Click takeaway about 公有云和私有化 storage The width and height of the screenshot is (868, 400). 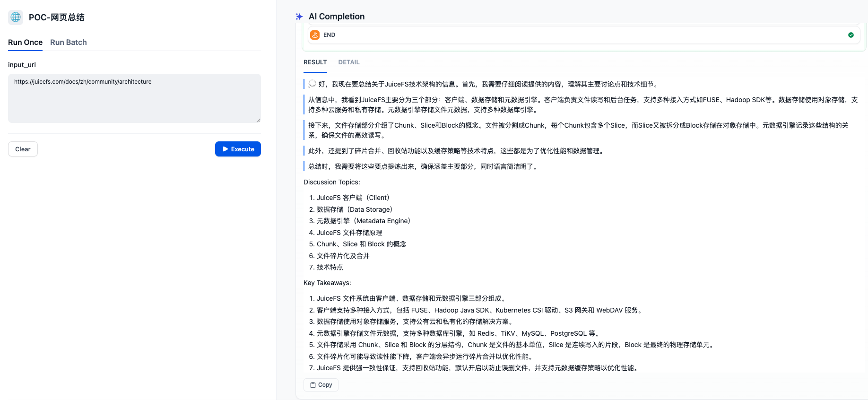(416, 322)
